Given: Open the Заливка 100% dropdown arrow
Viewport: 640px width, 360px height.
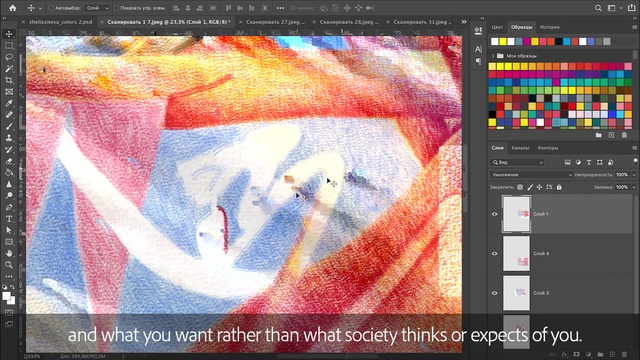Looking at the screenshot, I should point(634,187).
